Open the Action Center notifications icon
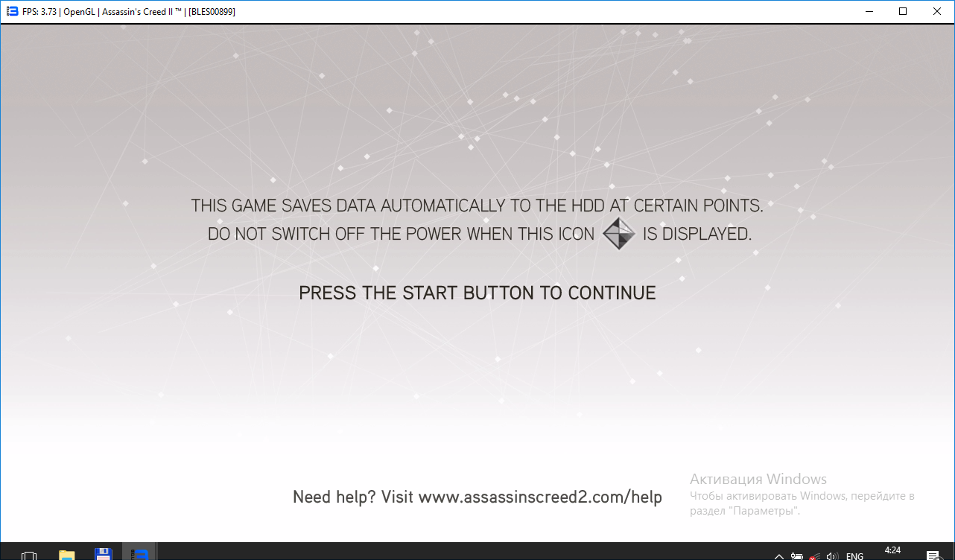Image resolution: width=955 pixels, height=560 pixels. 933,556
